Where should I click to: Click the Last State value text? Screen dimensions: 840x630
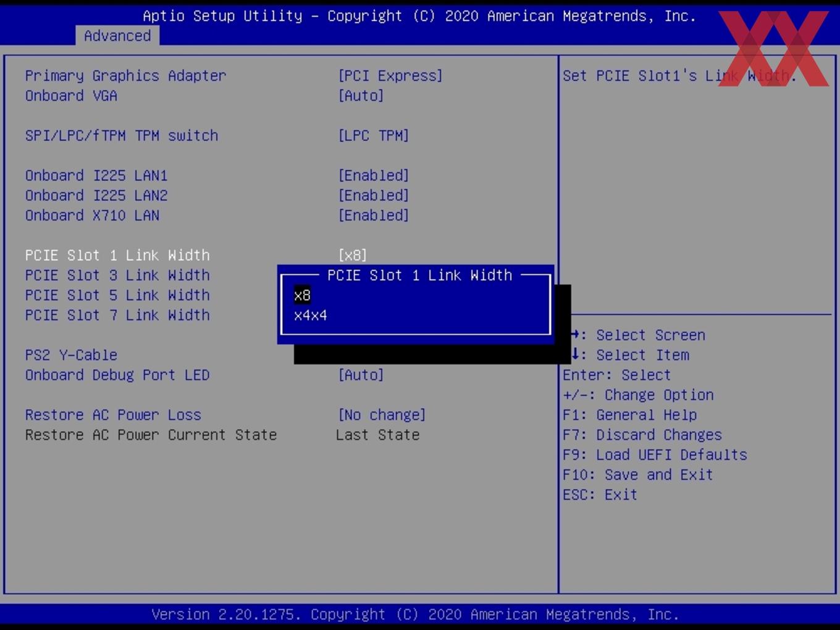(377, 435)
